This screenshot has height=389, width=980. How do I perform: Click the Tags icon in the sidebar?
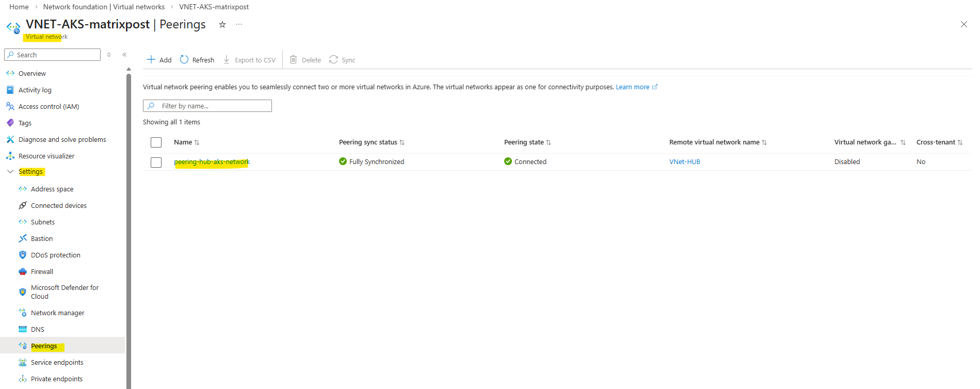click(x=10, y=123)
